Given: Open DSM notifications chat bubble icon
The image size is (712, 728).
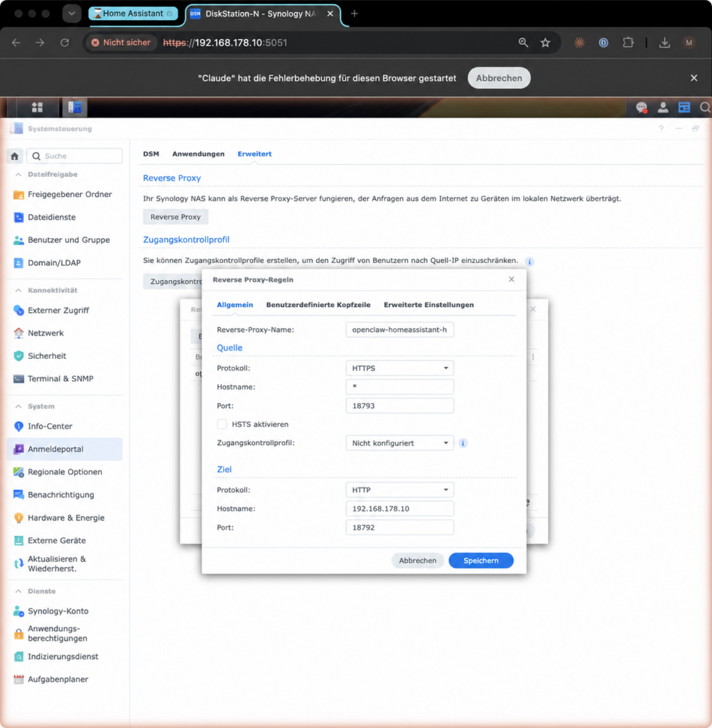Looking at the screenshot, I should point(642,108).
